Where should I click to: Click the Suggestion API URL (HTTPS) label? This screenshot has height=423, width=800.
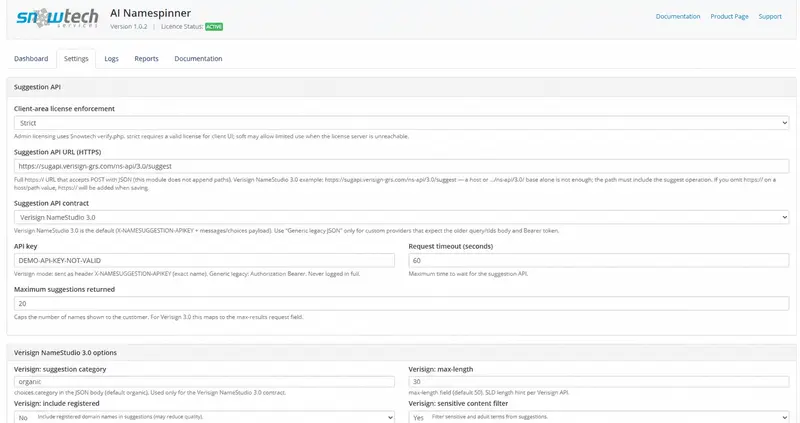[x=58, y=152]
